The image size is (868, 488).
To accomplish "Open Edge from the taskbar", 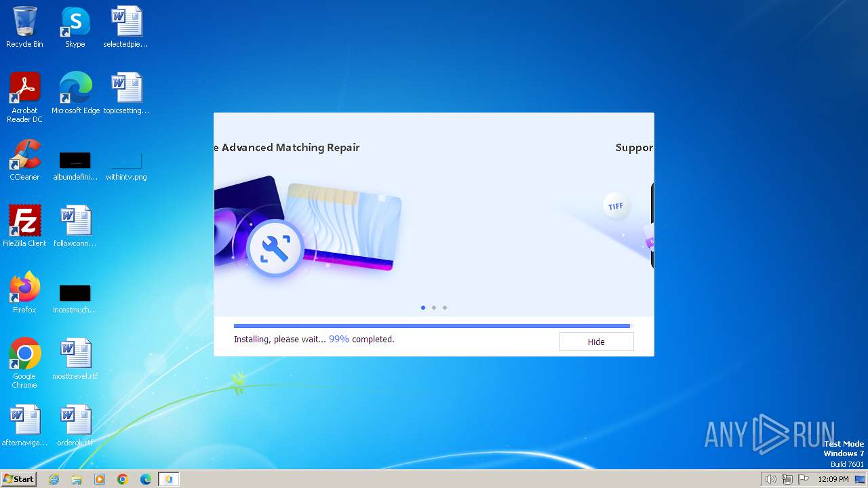I will tap(146, 479).
